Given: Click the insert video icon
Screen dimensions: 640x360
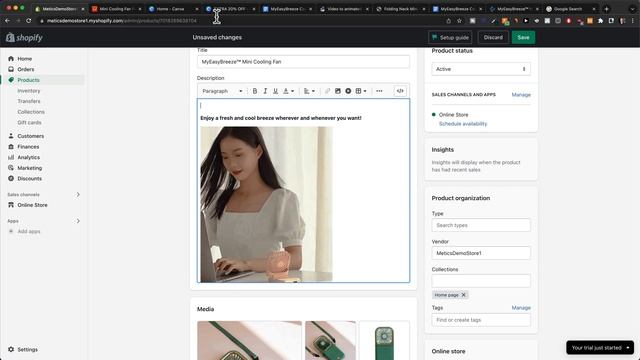Looking at the screenshot, I should [x=348, y=91].
